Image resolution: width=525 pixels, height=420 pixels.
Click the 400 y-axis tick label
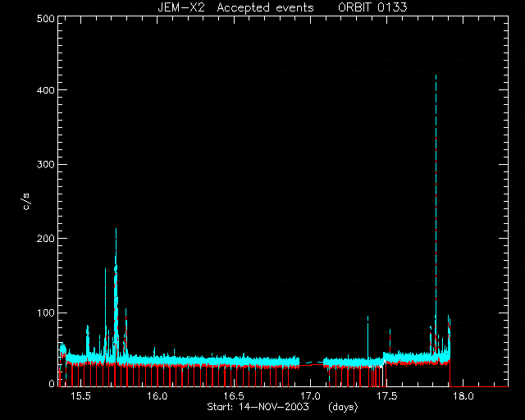click(45, 90)
